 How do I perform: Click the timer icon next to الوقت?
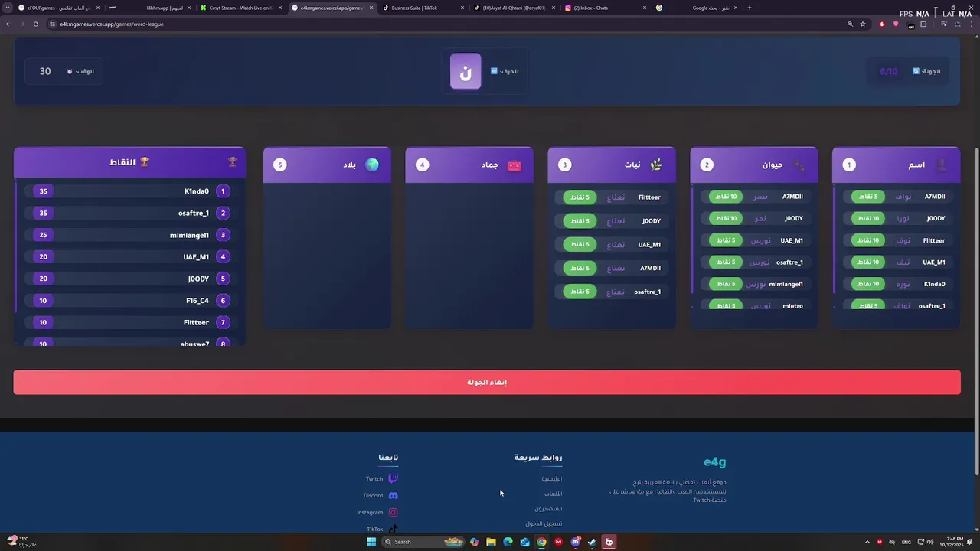point(70,71)
